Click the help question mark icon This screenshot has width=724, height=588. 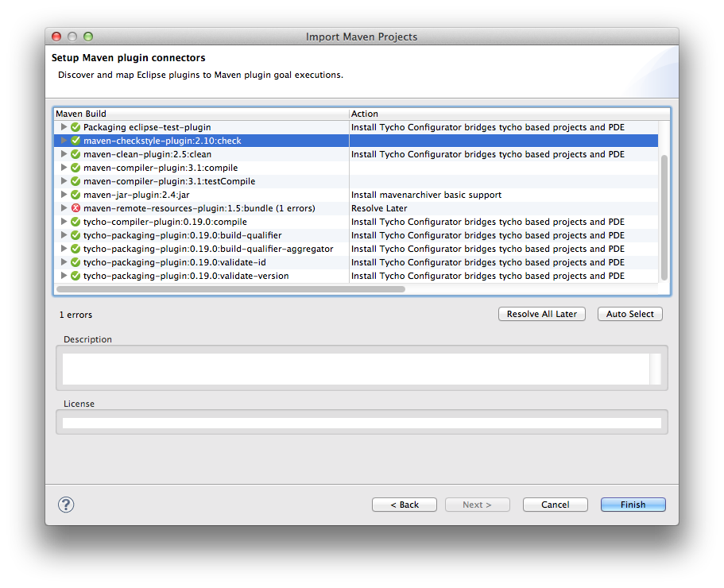[66, 505]
